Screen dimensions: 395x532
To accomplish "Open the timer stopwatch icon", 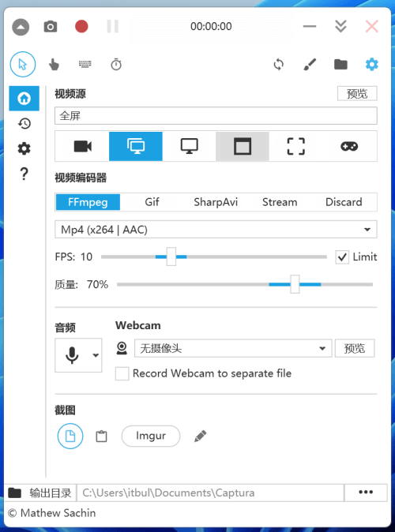I will [x=116, y=64].
